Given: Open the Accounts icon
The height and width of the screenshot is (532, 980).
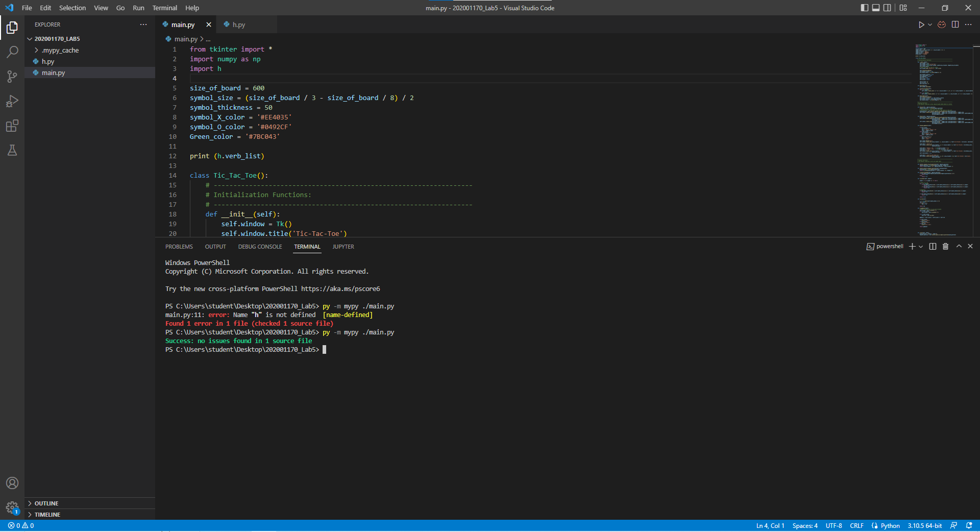Looking at the screenshot, I should tap(12, 483).
